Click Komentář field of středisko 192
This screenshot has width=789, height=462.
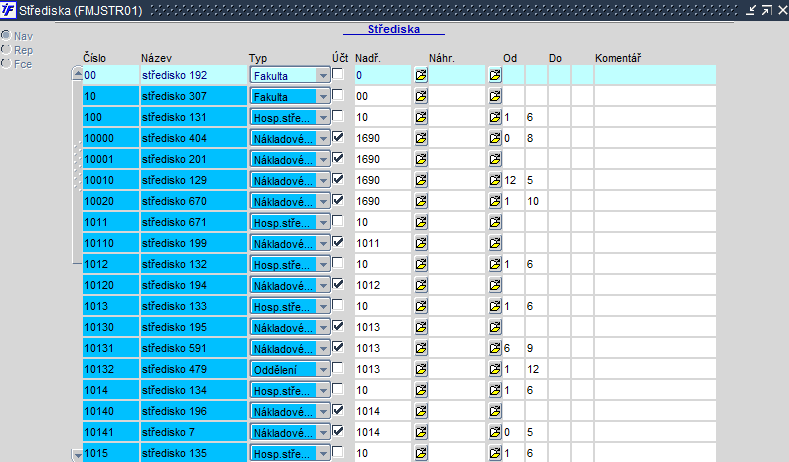[655, 75]
